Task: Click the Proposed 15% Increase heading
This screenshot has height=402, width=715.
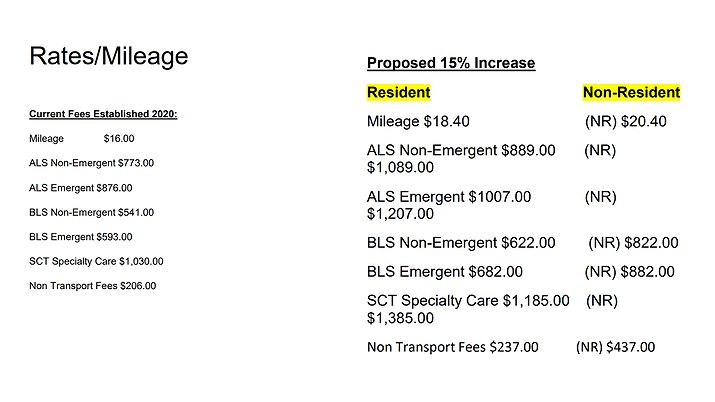Action: coord(451,64)
